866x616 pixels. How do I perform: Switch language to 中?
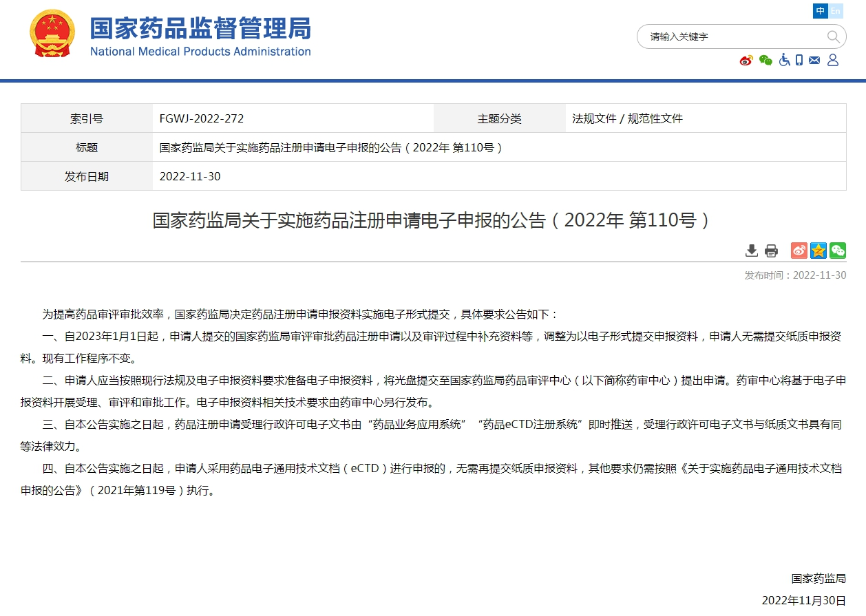821,11
